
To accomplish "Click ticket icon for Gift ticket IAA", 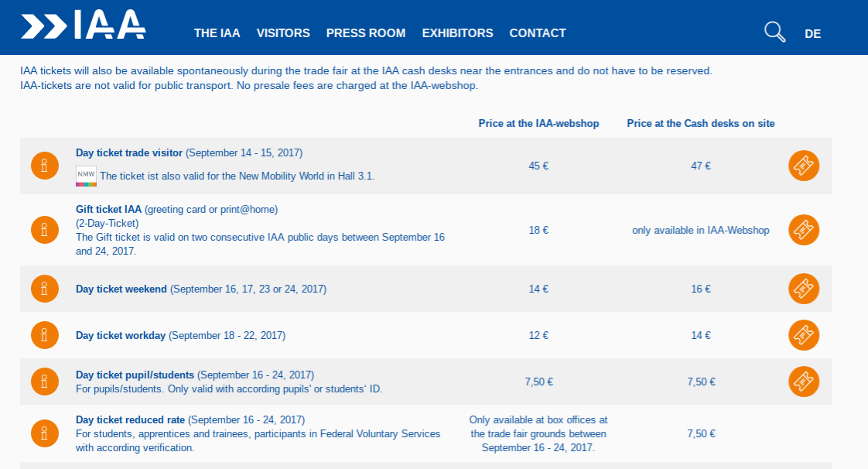I will (804, 230).
